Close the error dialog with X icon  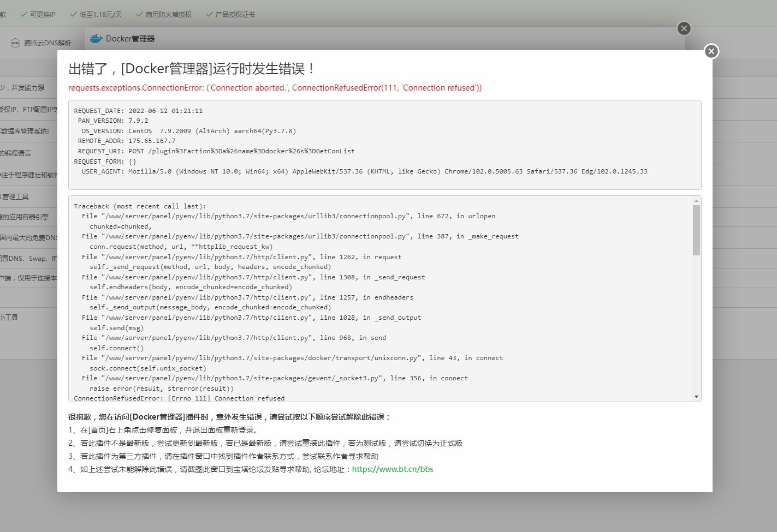point(711,51)
